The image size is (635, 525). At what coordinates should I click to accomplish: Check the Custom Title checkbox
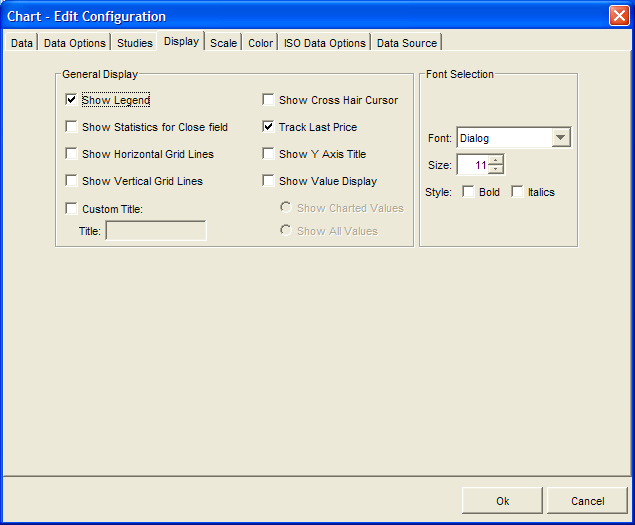(71, 209)
